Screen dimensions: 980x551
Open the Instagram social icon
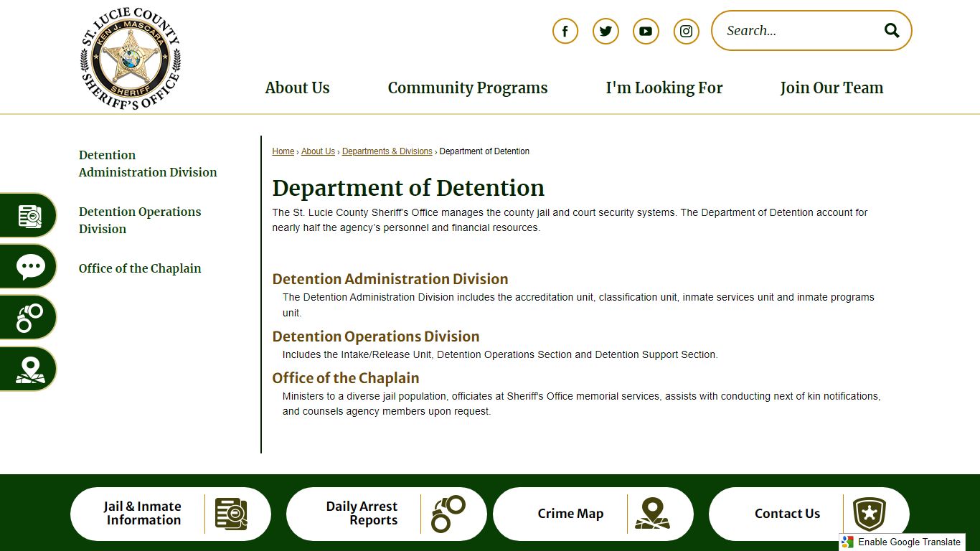[x=686, y=31]
